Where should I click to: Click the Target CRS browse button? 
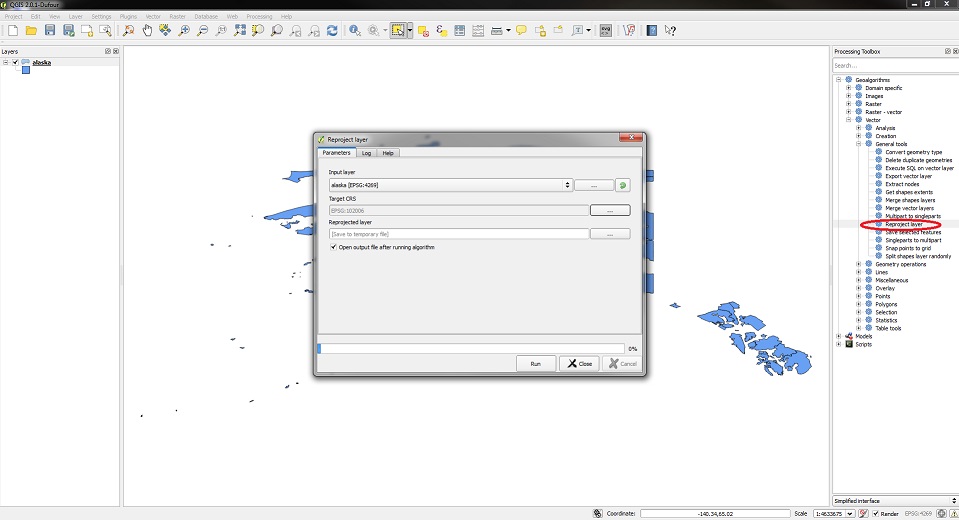[610, 210]
